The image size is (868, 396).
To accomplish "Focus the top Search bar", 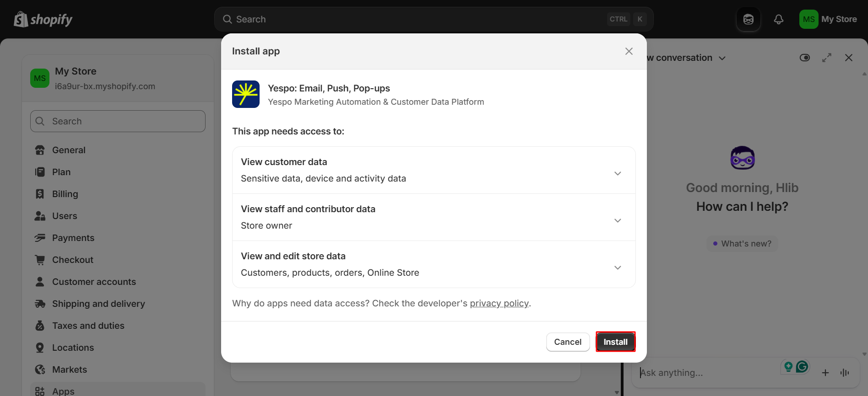I will coord(434,19).
